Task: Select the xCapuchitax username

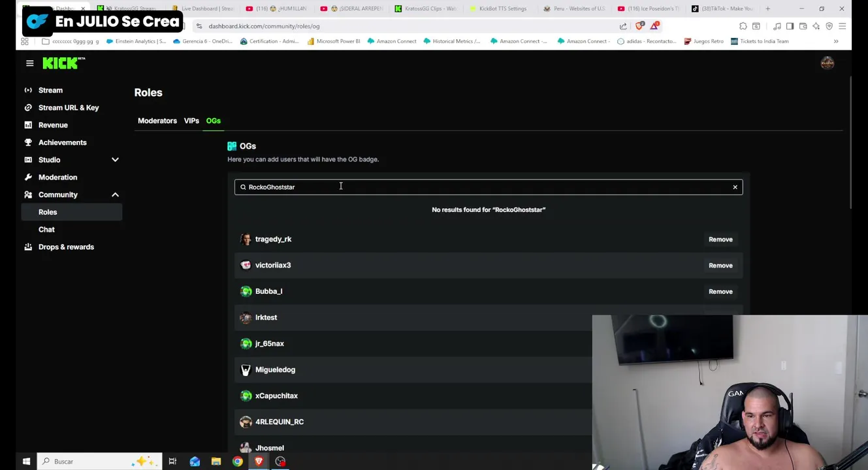Action: point(276,396)
